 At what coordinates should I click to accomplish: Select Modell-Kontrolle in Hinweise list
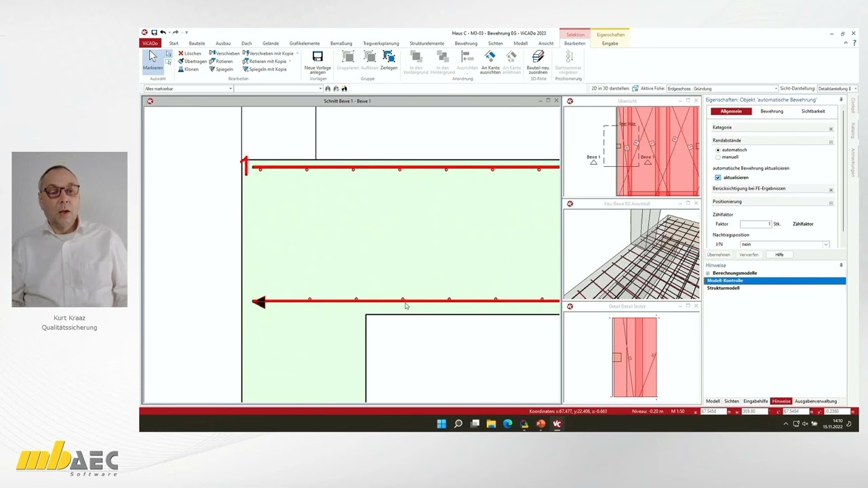click(775, 281)
